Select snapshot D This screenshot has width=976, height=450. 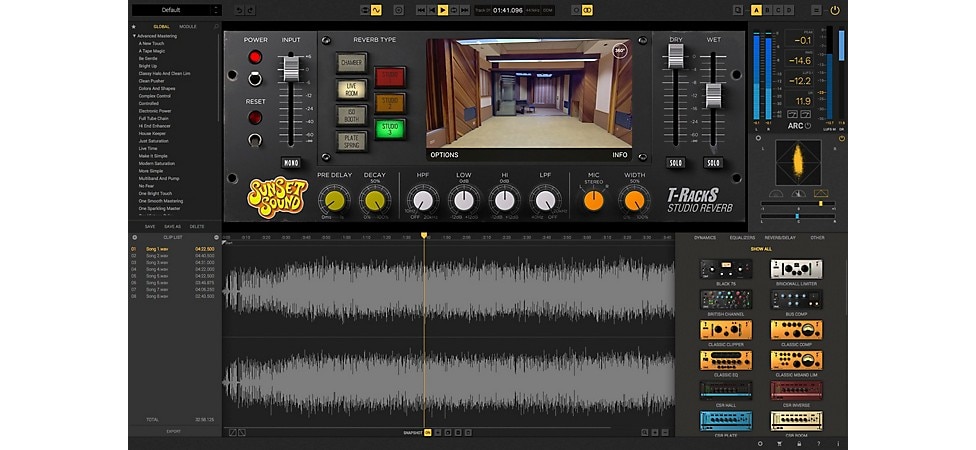click(789, 10)
